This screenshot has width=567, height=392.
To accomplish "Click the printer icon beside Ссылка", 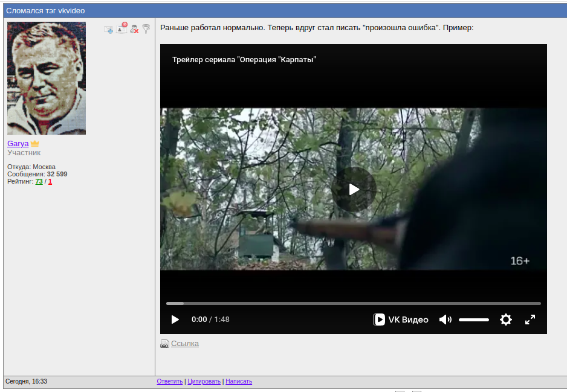I will 164,344.
